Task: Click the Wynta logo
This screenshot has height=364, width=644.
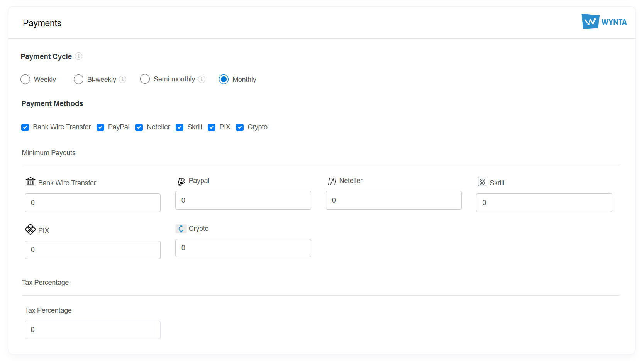Action: tap(604, 22)
